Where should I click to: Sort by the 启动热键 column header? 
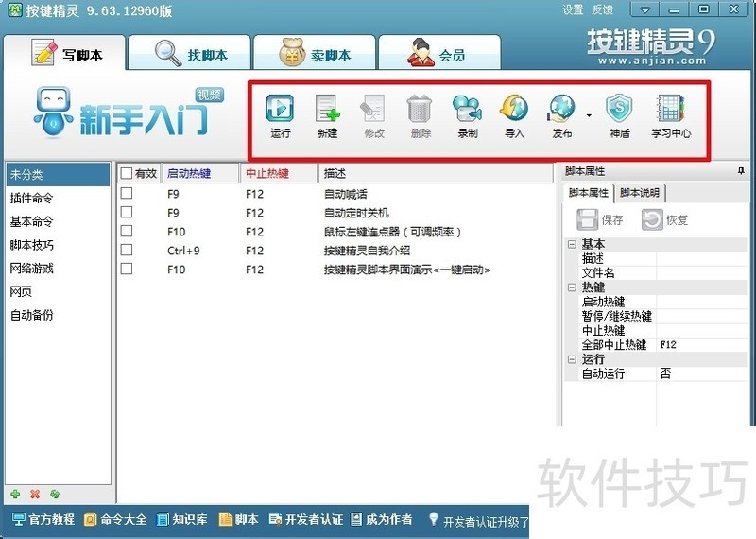pyautogui.click(x=200, y=173)
